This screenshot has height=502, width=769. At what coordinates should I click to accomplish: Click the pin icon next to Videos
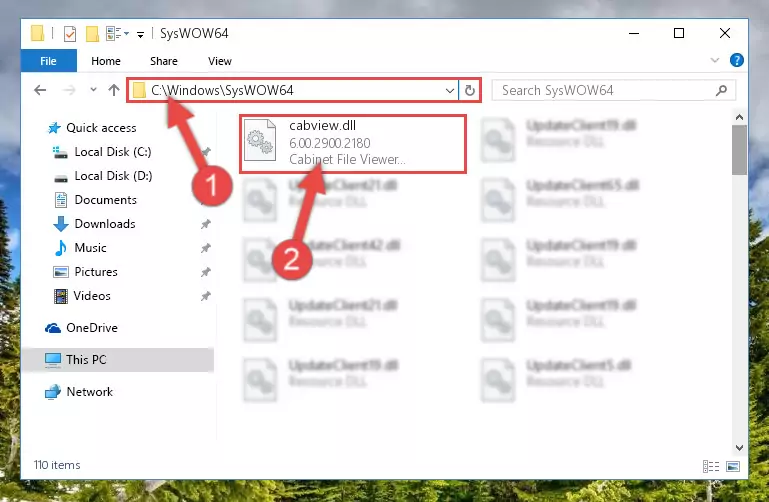click(x=205, y=296)
